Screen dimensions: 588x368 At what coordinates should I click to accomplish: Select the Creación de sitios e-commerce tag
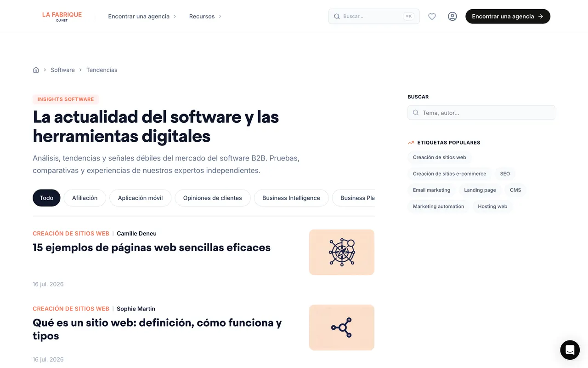point(449,174)
